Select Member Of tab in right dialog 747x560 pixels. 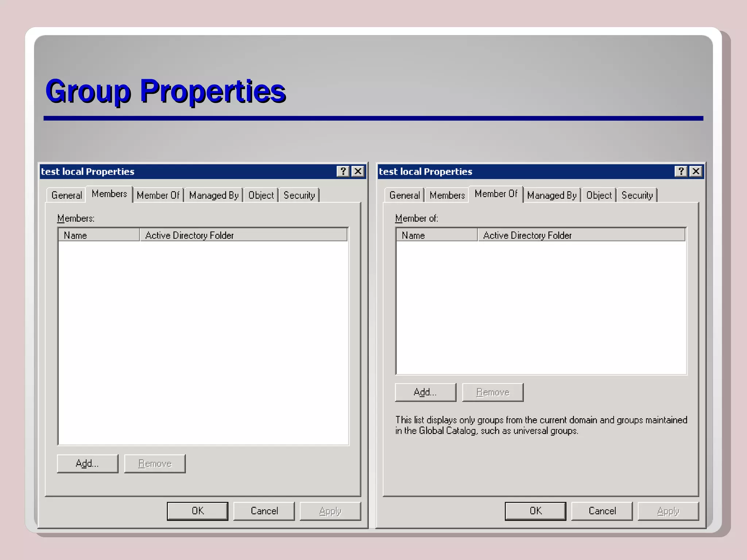pos(496,194)
